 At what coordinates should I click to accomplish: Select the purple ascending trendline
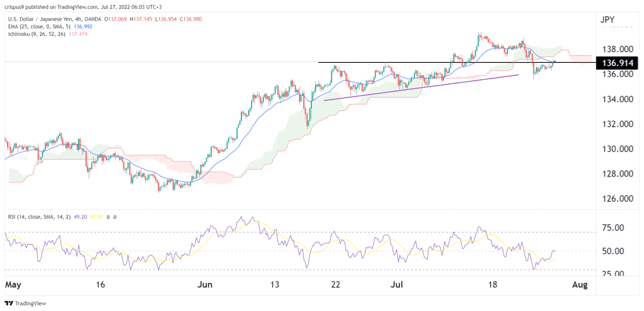[x=422, y=87]
